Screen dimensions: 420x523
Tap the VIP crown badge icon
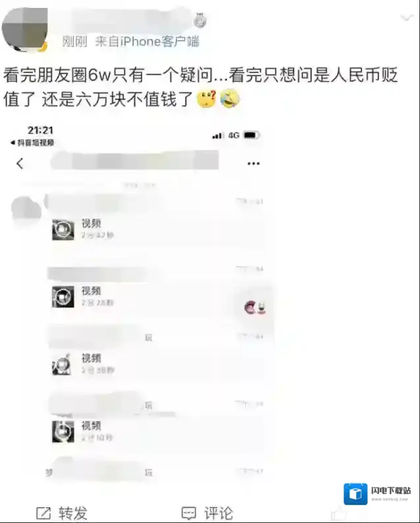pyautogui.click(x=200, y=20)
